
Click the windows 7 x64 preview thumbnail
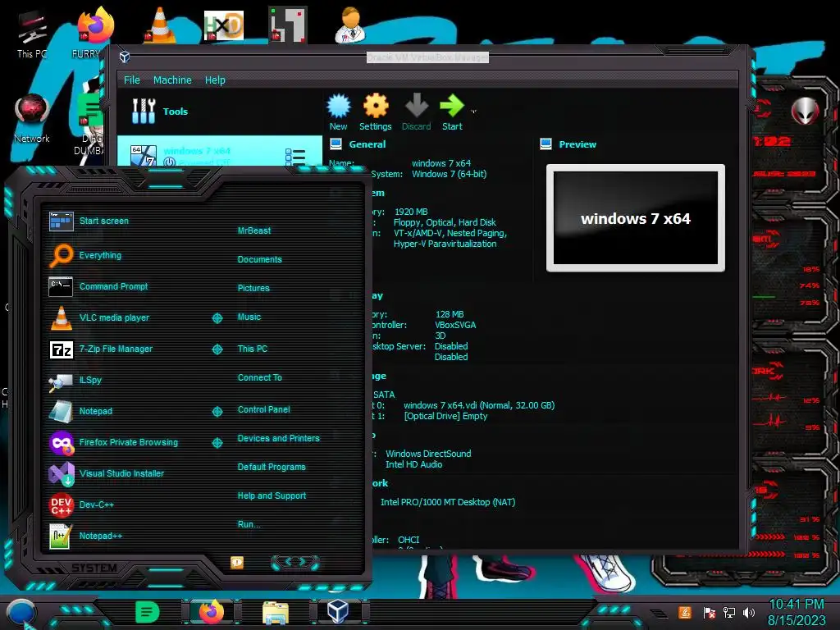pyautogui.click(x=636, y=218)
